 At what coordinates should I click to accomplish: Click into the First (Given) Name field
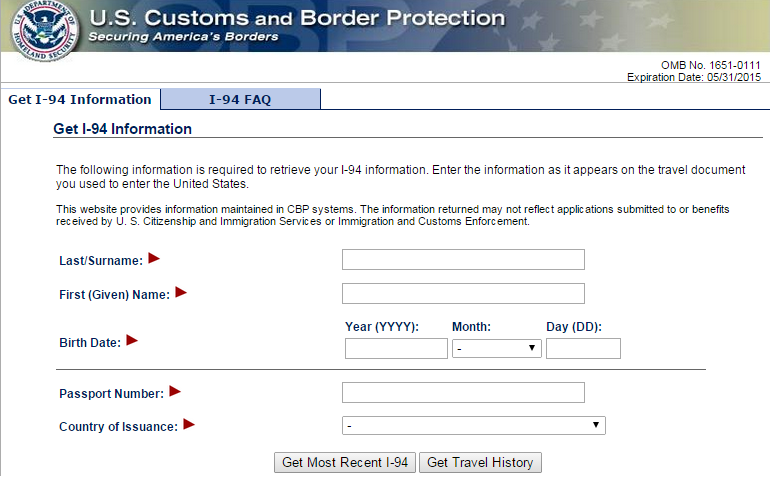463,294
